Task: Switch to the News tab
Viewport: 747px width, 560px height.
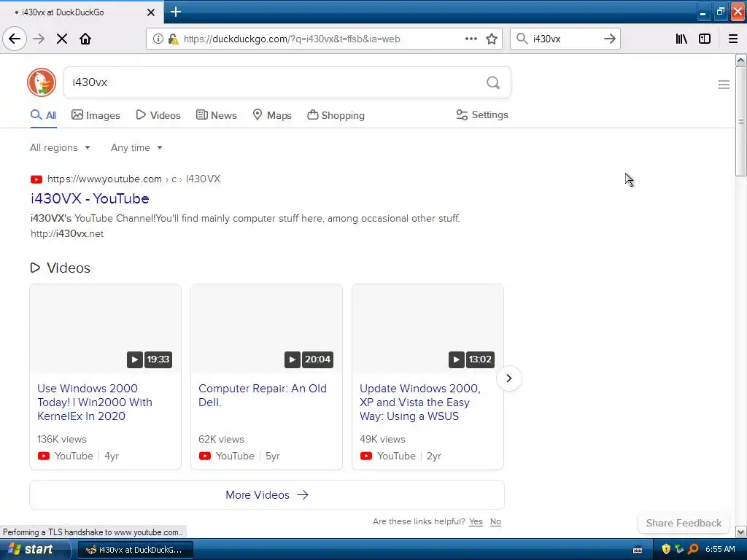Action: (216, 115)
